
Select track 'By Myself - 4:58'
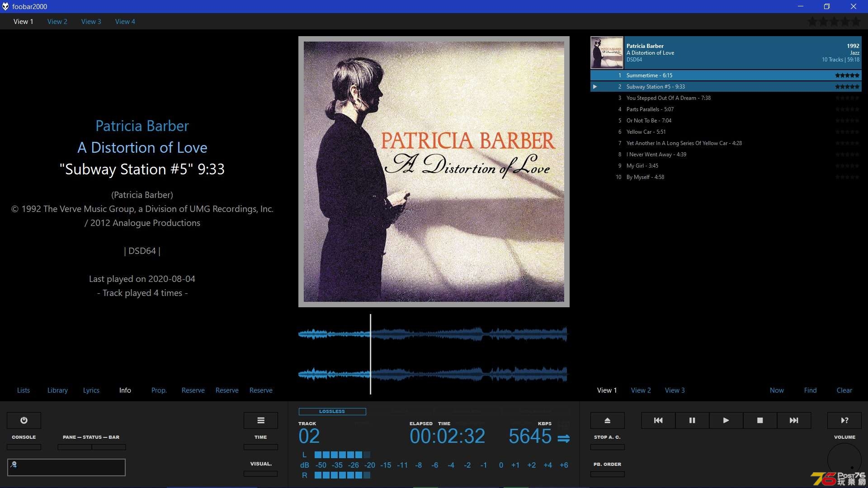pos(726,177)
